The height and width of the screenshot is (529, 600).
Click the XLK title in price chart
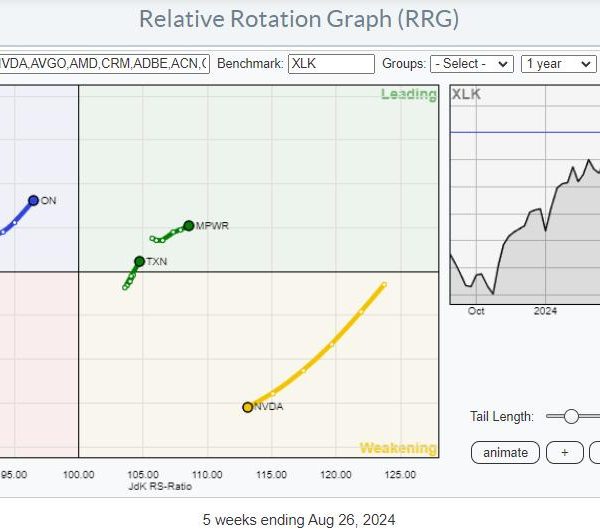(466, 94)
